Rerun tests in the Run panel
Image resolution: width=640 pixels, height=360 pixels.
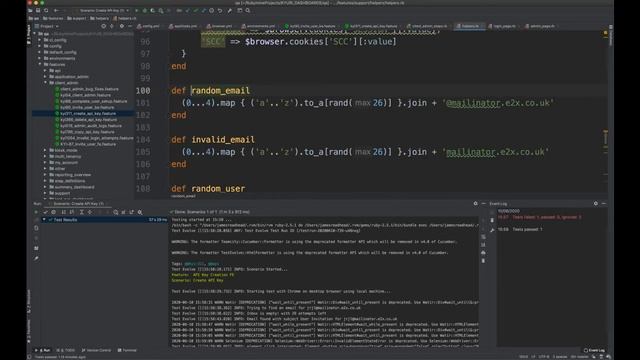(x=36, y=212)
